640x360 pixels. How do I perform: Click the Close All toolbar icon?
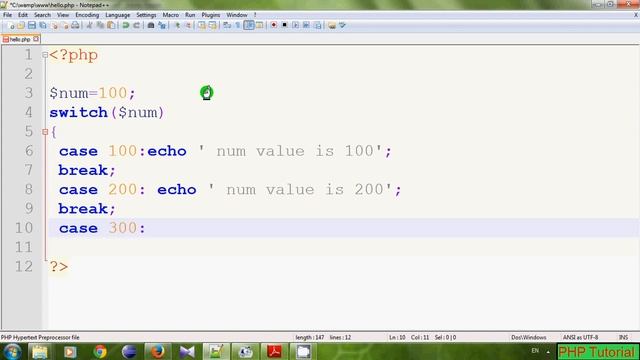pyautogui.click(x=64, y=25)
